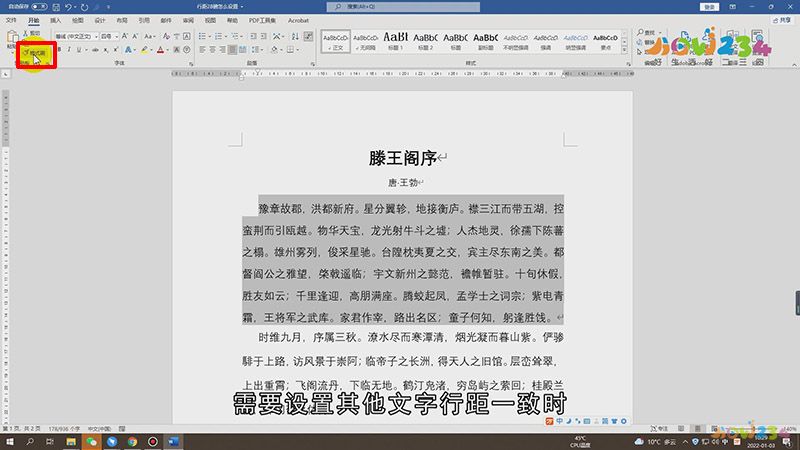Click the sign-in button in title bar
This screenshot has height=450, width=800.
tap(709, 7)
